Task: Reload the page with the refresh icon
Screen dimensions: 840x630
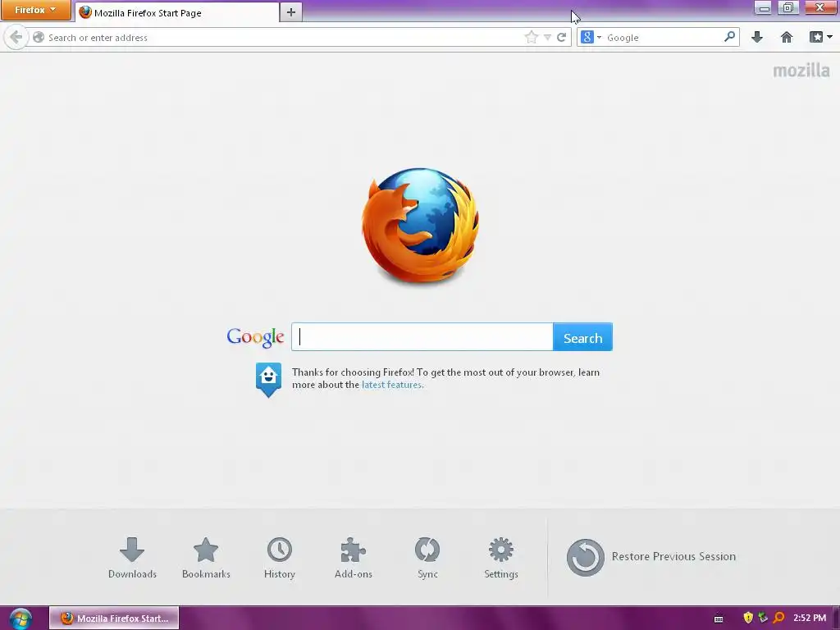Action: point(561,38)
